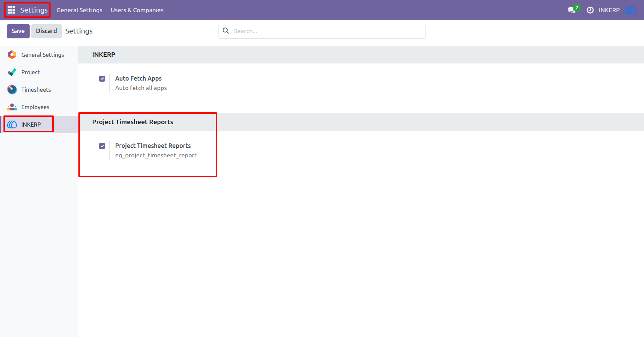Click the Project checkmark icon in sidebar
The image size is (644, 337).
tap(12, 72)
